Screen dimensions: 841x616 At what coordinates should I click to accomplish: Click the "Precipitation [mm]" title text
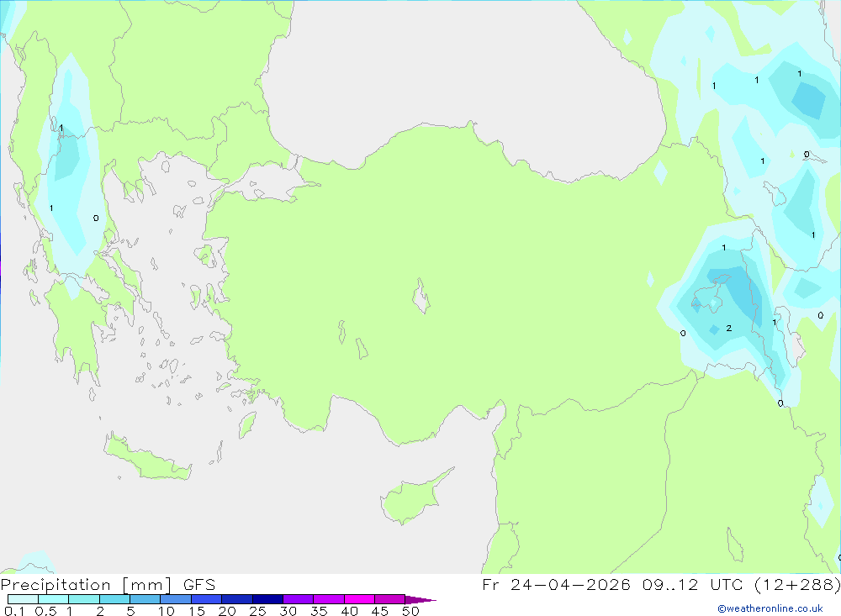point(86,585)
